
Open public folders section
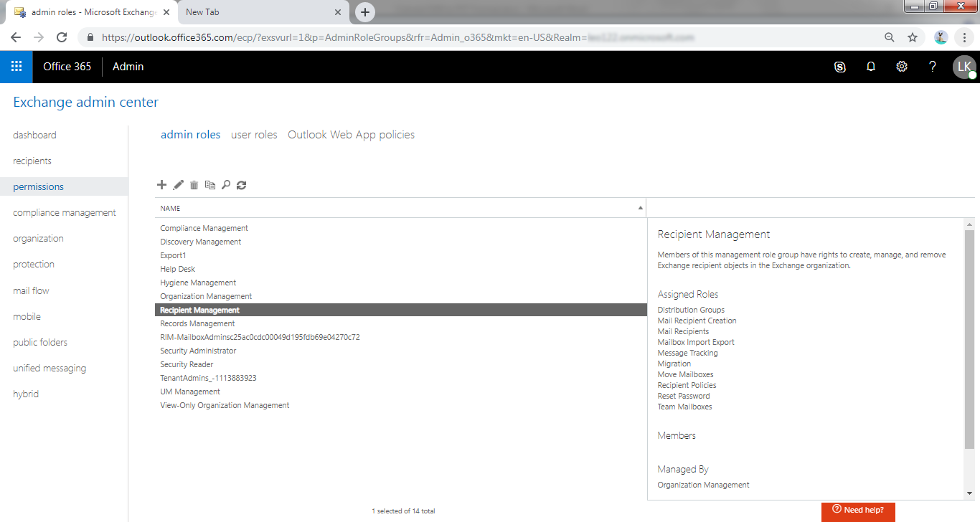(40, 342)
